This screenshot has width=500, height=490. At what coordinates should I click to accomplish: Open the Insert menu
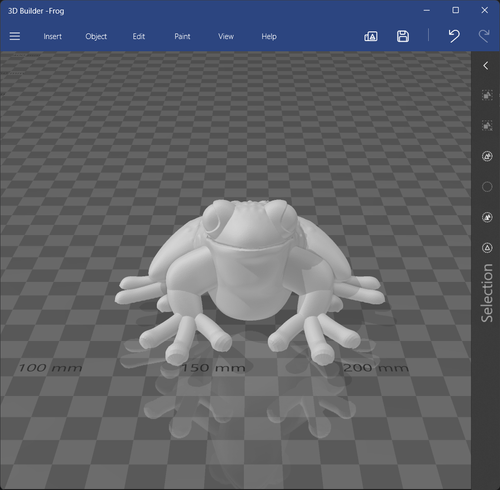[52, 36]
